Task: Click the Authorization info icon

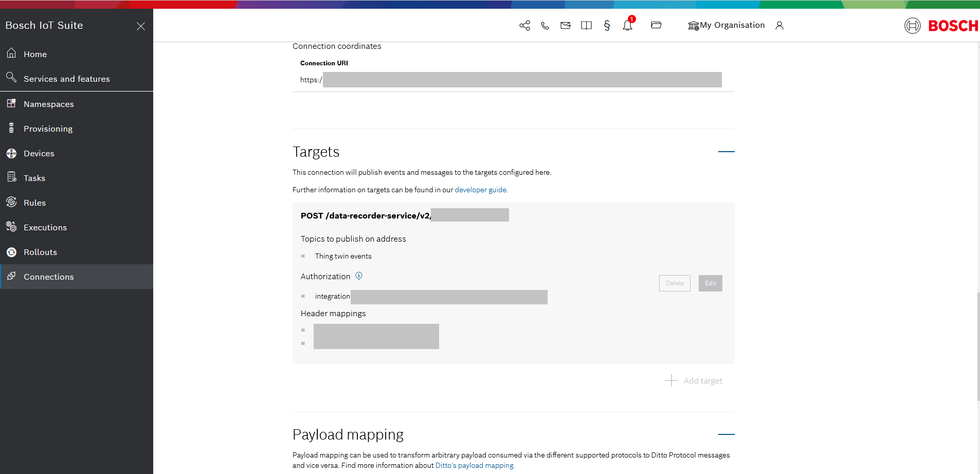Action: (x=359, y=276)
